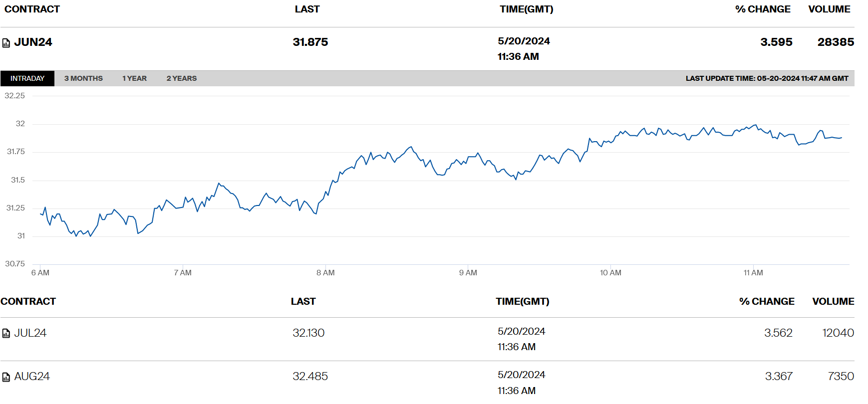The height and width of the screenshot is (404, 868).
Task: Click the JUN24 last price 31.875
Action: pos(310,42)
